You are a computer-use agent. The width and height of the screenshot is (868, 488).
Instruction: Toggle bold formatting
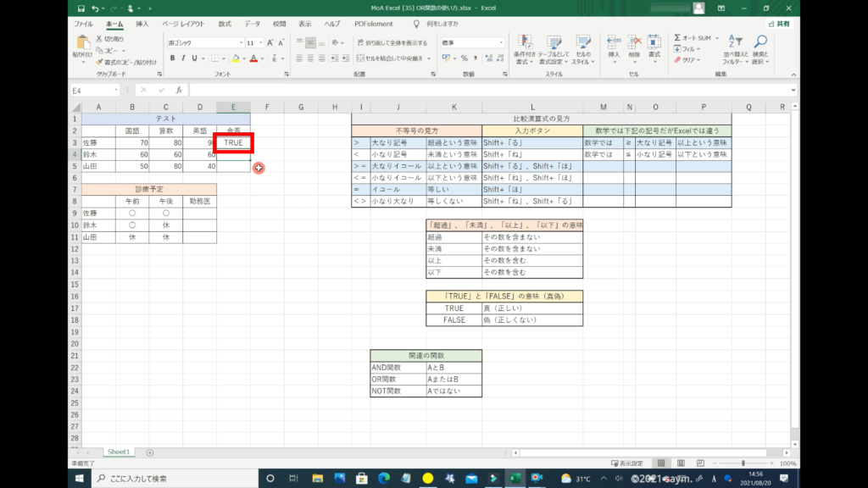(x=172, y=58)
